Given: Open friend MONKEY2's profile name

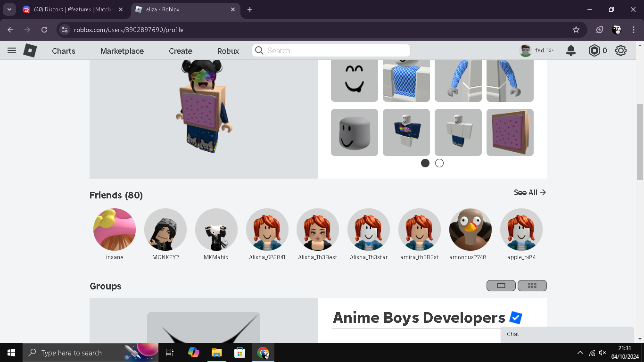Looking at the screenshot, I should point(165,257).
